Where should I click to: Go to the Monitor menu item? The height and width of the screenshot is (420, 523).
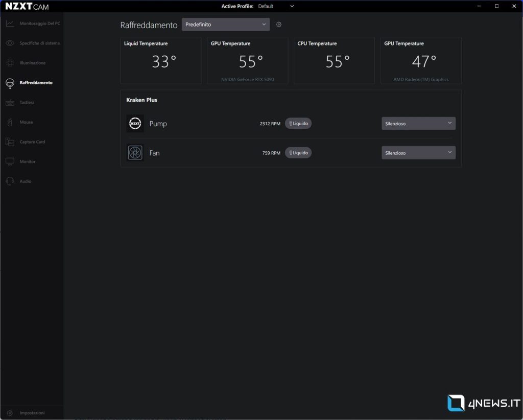28,162
